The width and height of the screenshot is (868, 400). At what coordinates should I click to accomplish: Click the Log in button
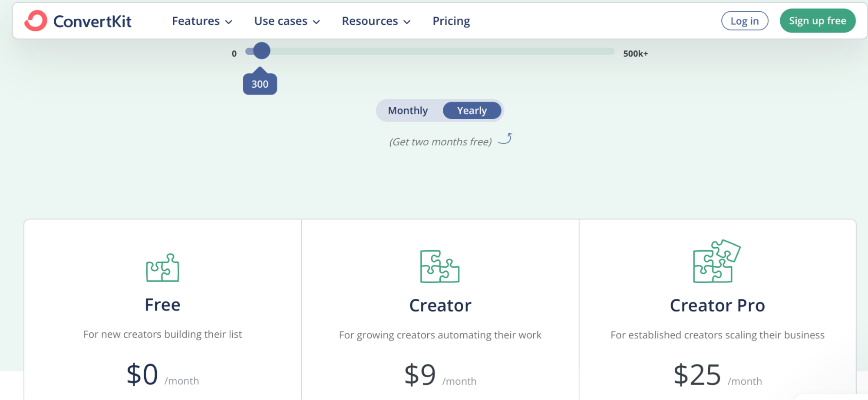745,21
